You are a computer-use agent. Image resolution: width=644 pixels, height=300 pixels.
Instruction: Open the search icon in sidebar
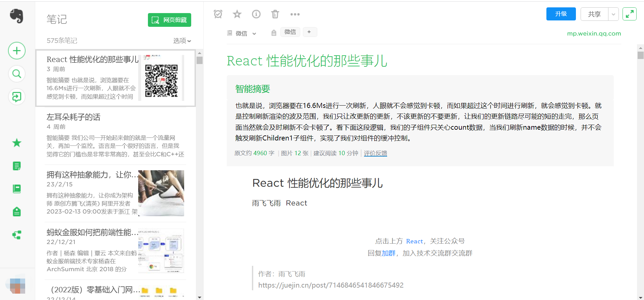[17, 74]
